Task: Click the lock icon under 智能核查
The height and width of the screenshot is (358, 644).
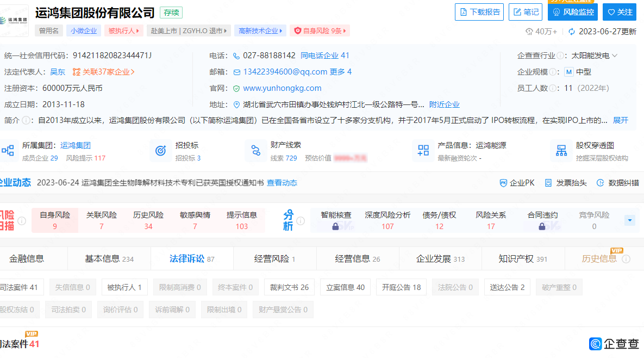Action: [x=335, y=226]
